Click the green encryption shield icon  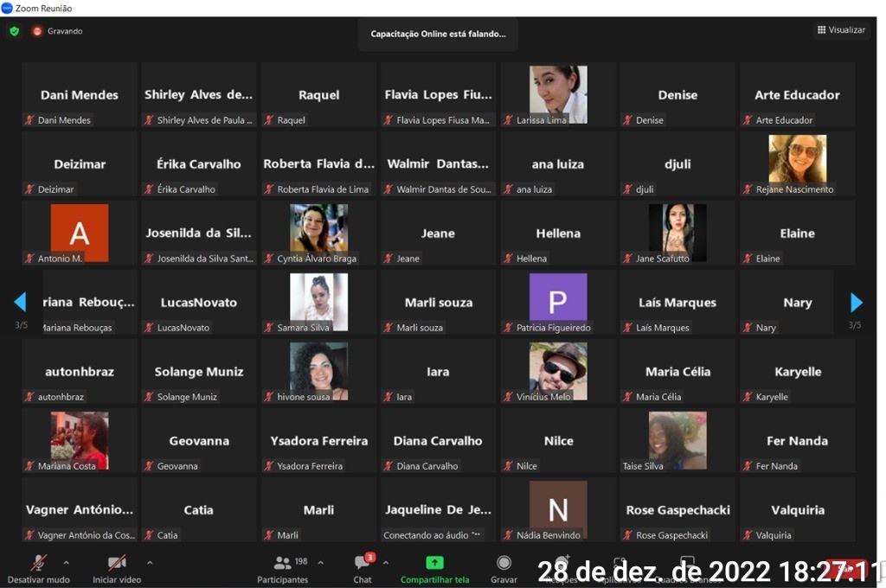coord(14,31)
